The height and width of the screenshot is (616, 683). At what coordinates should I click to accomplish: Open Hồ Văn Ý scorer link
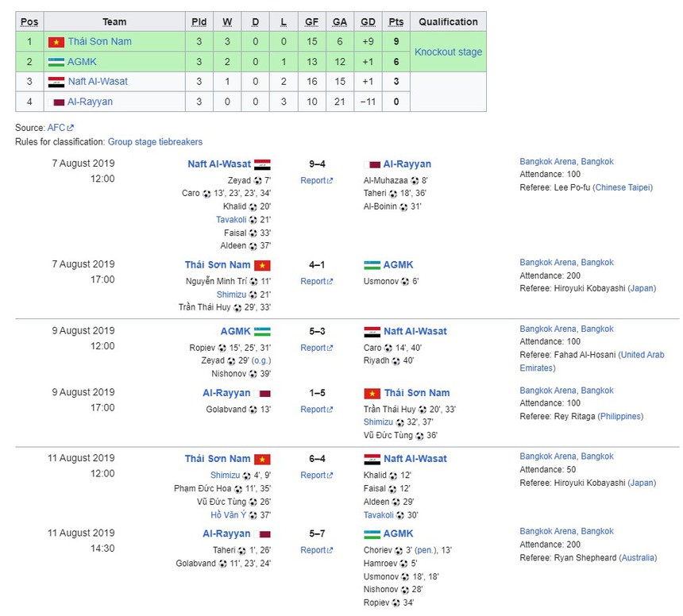tap(228, 515)
